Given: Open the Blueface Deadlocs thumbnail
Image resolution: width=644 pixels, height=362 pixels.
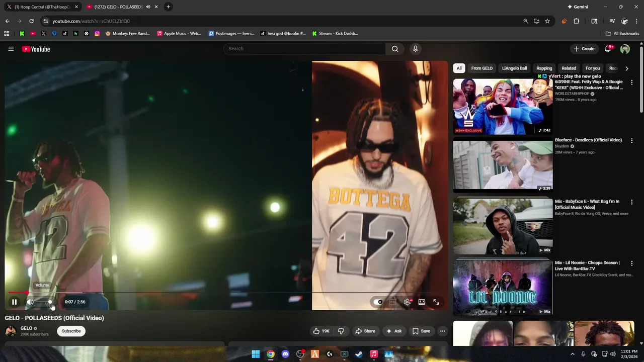Looking at the screenshot, I should pos(503,165).
